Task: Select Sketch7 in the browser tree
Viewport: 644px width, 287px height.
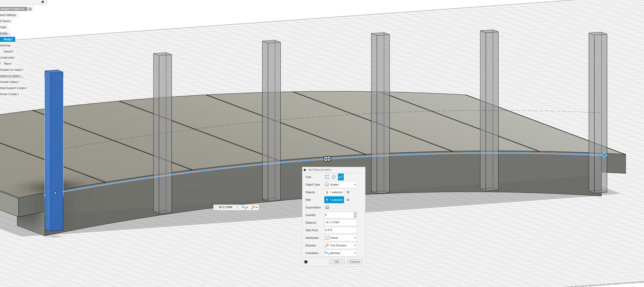Action: pos(9,51)
